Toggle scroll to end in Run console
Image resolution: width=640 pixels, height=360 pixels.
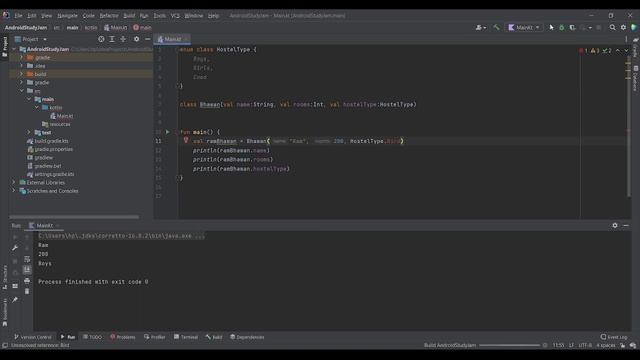click(x=27, y=269)
